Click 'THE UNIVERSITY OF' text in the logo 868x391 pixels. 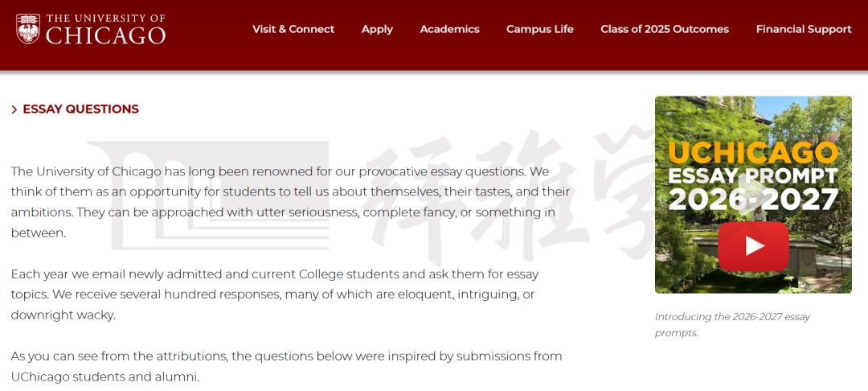coord(105,19)
